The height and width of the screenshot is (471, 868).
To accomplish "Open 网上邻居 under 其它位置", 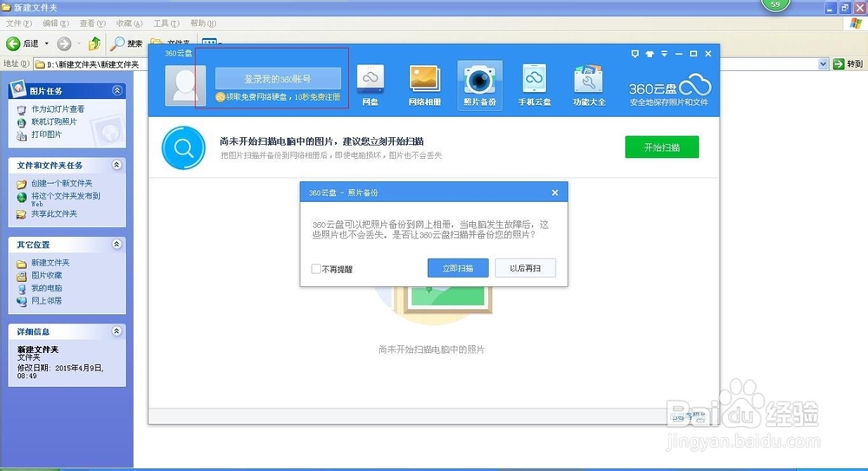I will (46, 301).
